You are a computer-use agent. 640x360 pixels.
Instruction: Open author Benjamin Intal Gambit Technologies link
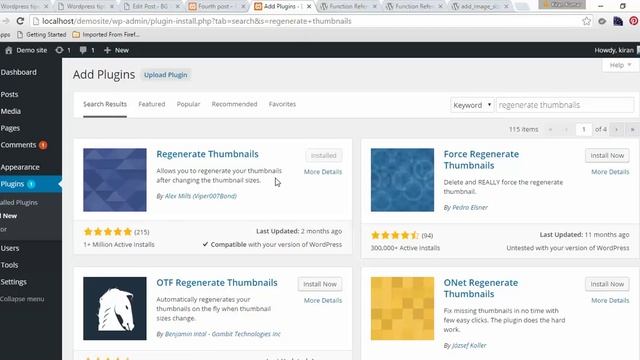pyautogui.click(x=222, y=334)
